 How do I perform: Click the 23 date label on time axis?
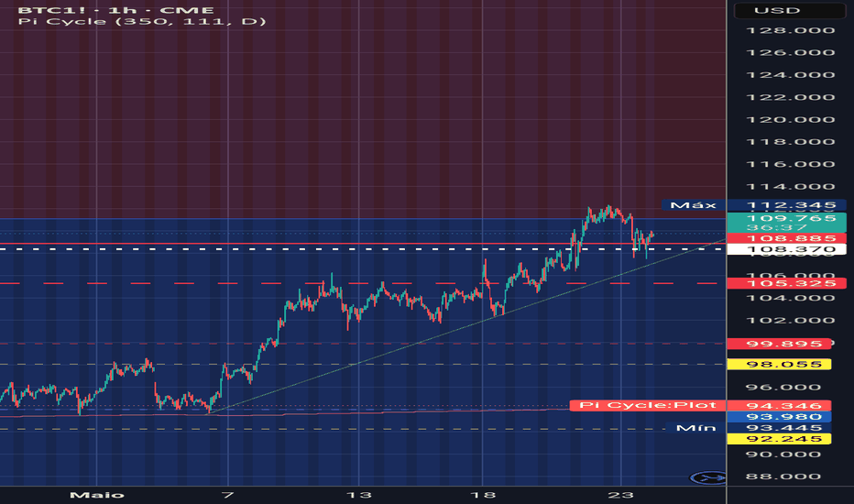621,495
